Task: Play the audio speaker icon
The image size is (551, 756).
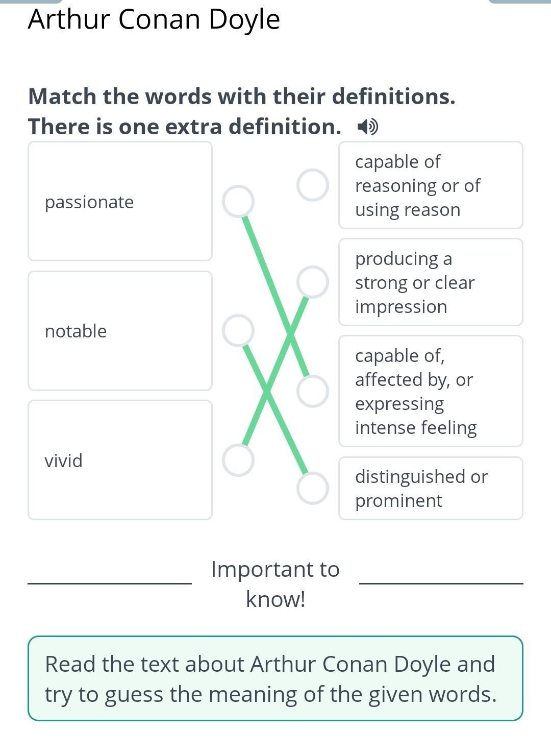Action: pyautogui.click(x=367, y=127)
